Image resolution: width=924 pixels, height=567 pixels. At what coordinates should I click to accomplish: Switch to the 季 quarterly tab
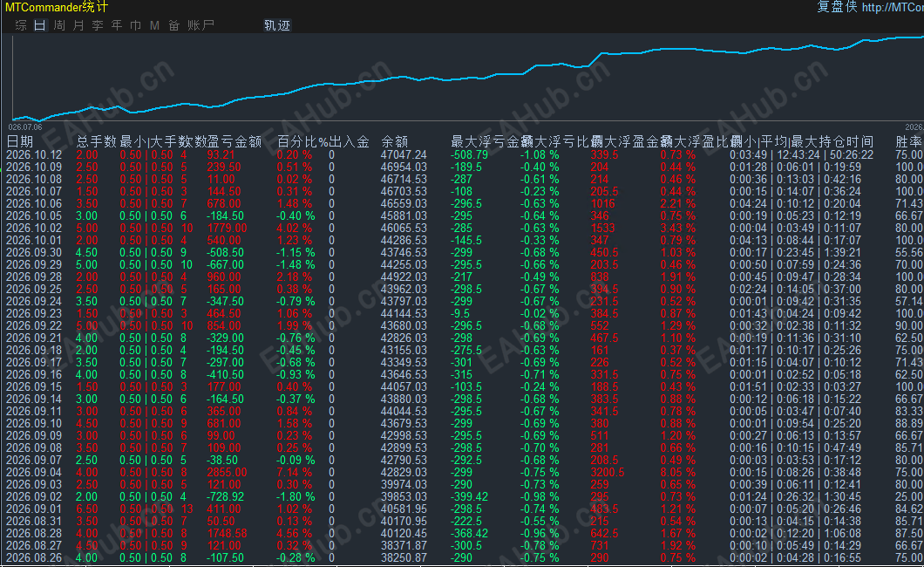tap(98, 25)
